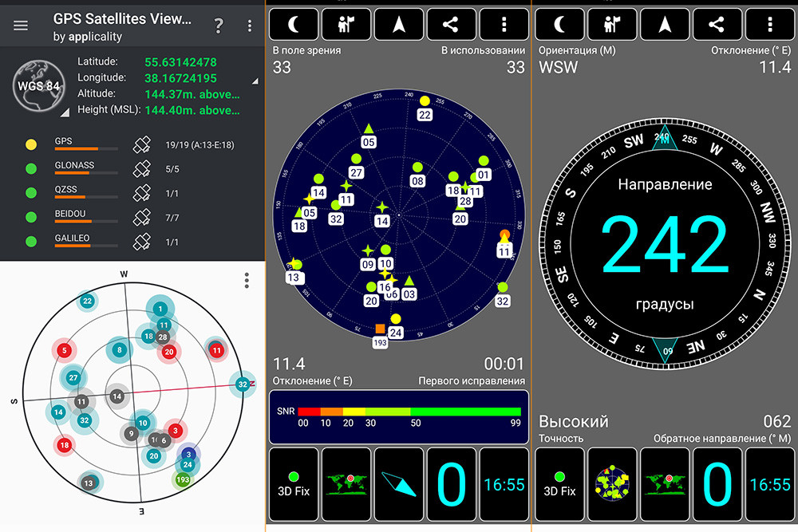Toggle the BEIDOU satellite visibility icon
Screen dimensions: 798x532
(x=142, y=217)
